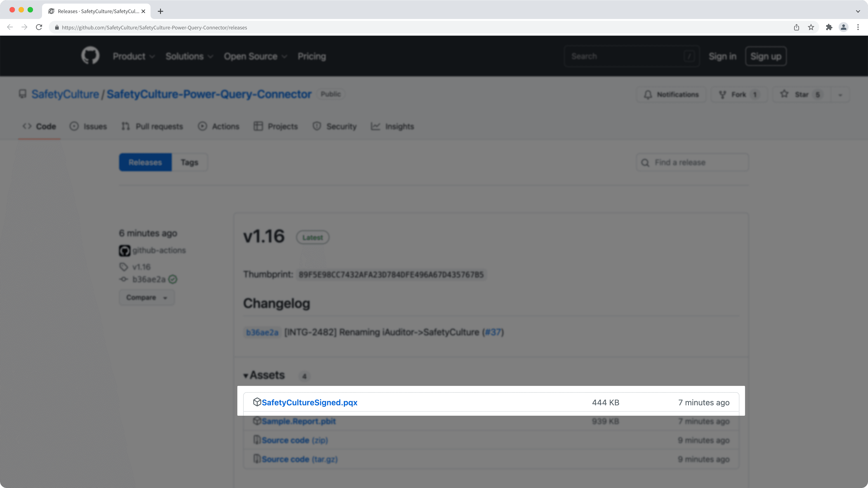Click the GitHub Octocat logo
The width and height of the screenshot is (868, 488).
[x=90, y=56]
